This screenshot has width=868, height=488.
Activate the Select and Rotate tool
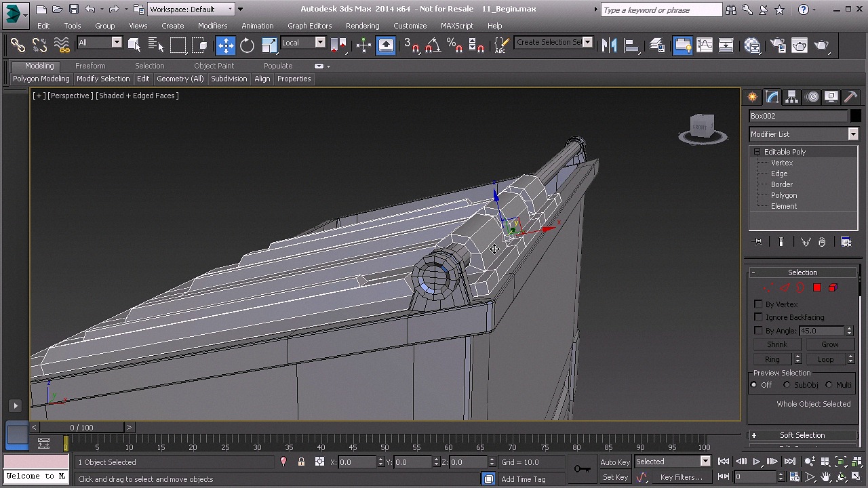pyautogui.click(x=248, y=45)
